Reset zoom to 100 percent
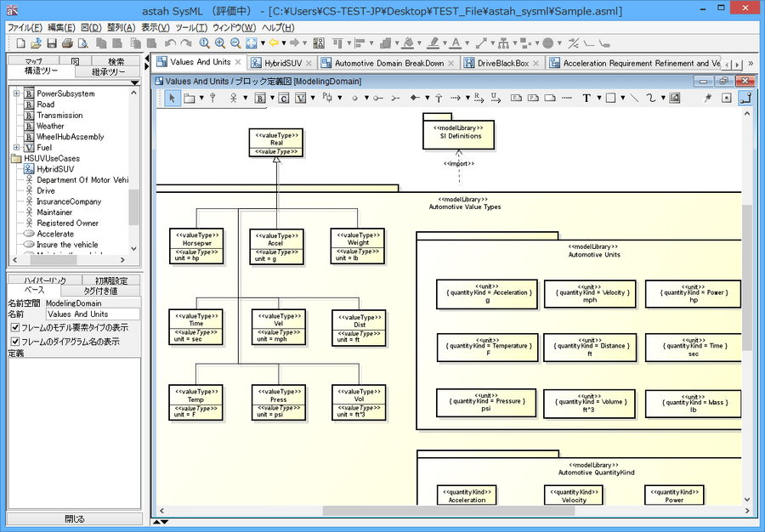 [204, 43]
